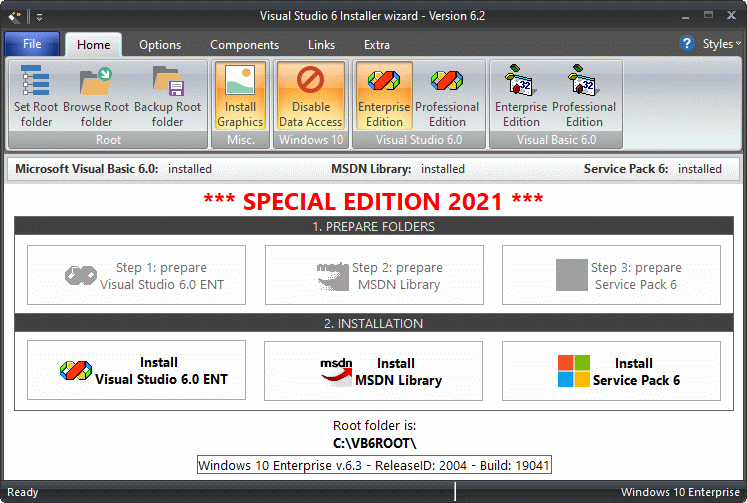Click the application icon in title bar
747x503 pixels.
(x=15, y=17)
